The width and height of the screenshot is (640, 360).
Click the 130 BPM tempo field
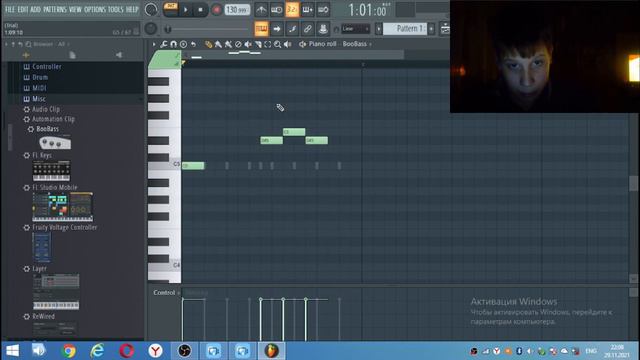[x=237, y=9]
